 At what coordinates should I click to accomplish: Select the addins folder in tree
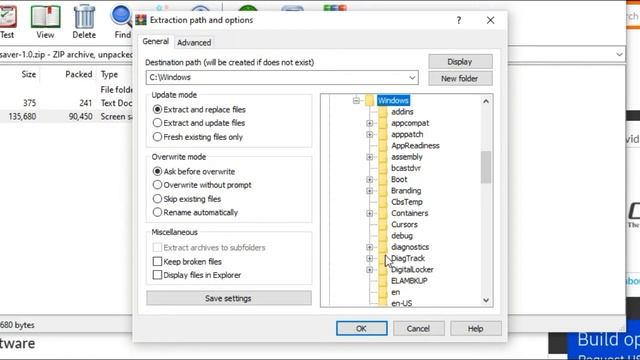[x=402, y=112]
